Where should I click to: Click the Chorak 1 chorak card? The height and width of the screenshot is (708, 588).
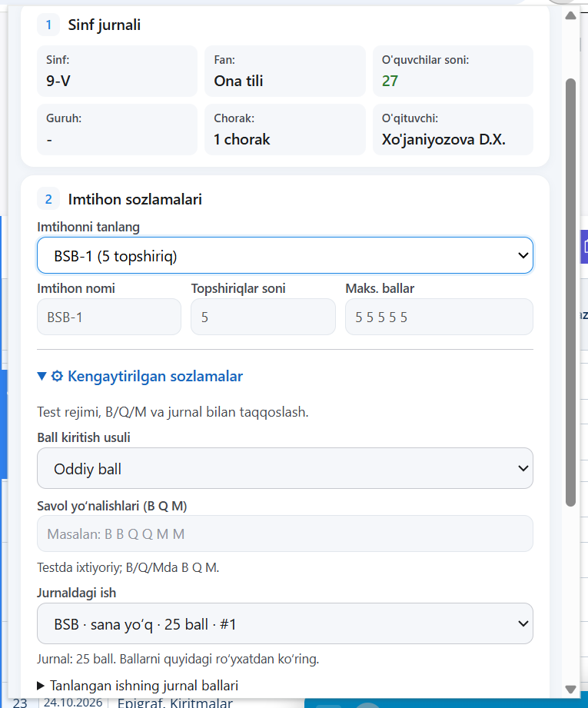285,130
